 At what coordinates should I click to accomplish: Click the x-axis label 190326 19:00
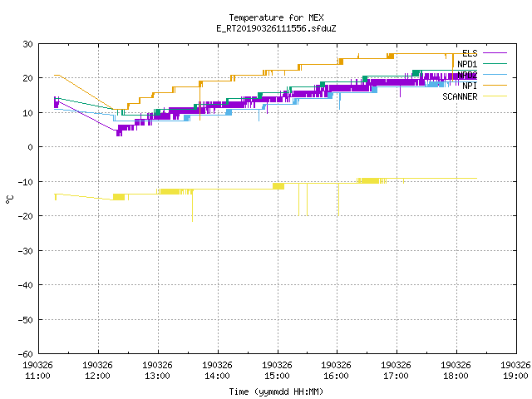(x=515, y=371)
